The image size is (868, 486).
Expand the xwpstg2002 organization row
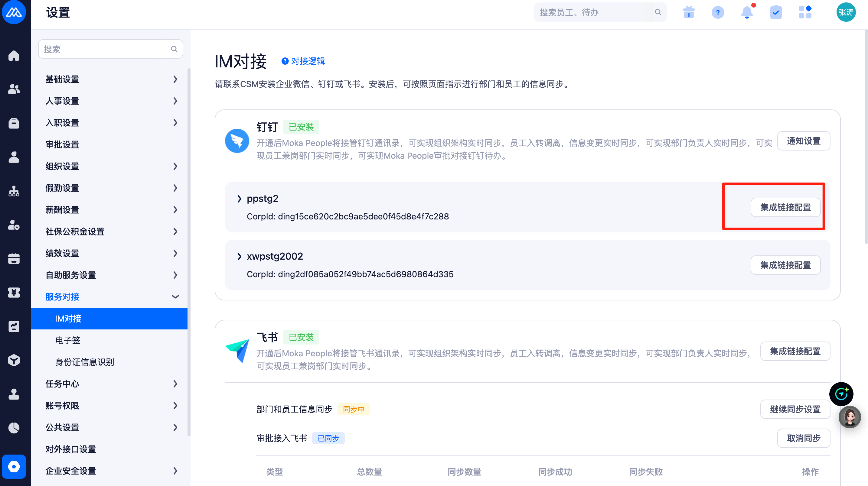pyautogui.click(x=239, y=257)
